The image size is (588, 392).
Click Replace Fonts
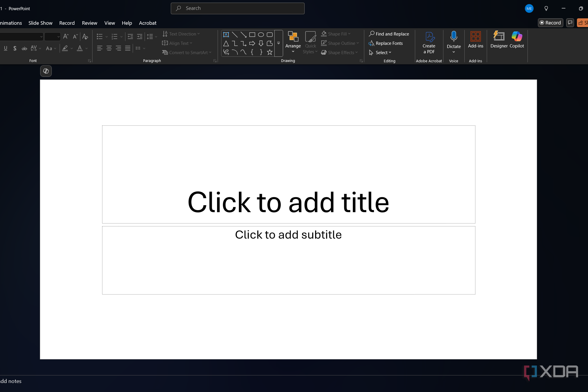386,43
